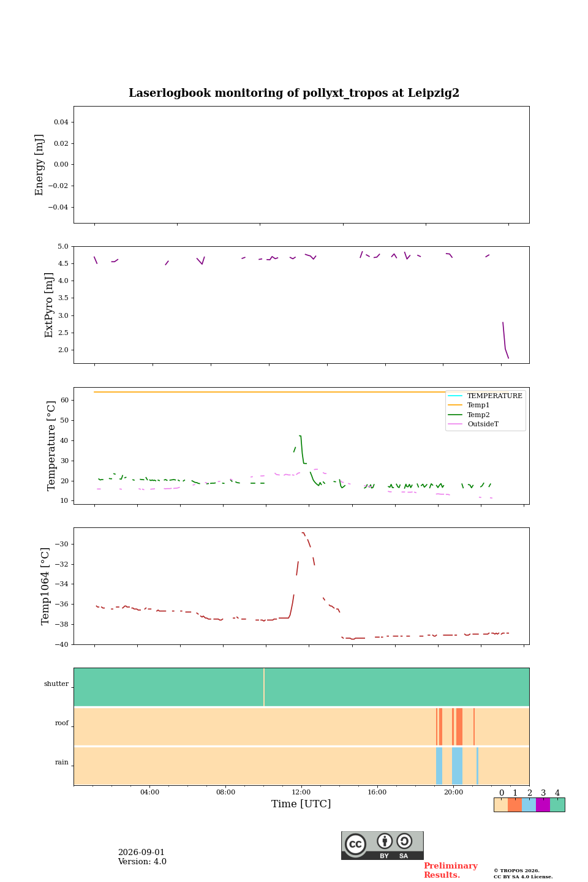Click the 'Temp1064 [°C]' axis label
588x882 pixels.
coord(45,586)
